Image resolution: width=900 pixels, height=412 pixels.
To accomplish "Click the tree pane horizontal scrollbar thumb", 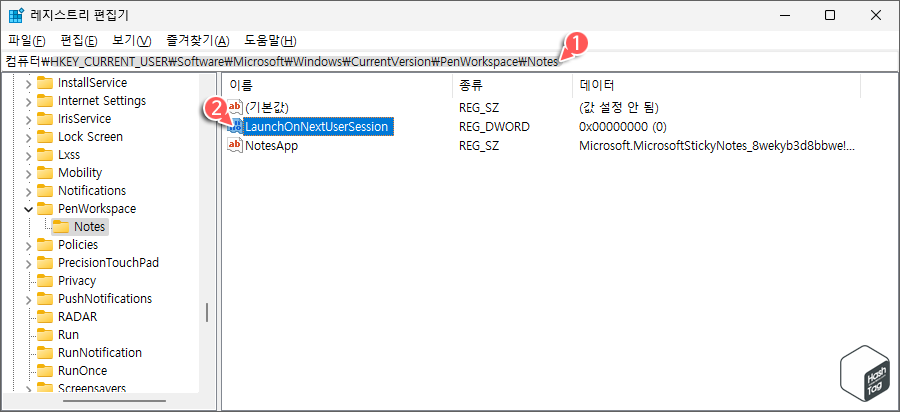I will point(114,401).
